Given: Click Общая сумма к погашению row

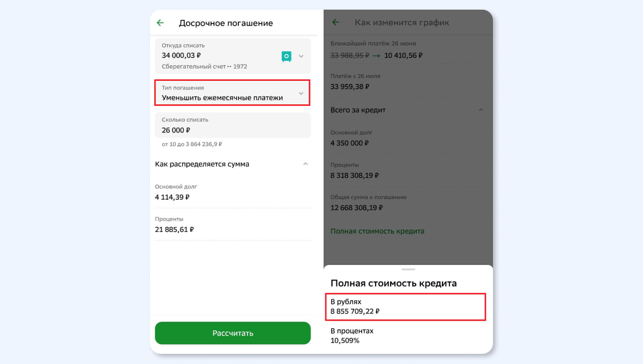Looking at the screenshot, I should 407,203.
